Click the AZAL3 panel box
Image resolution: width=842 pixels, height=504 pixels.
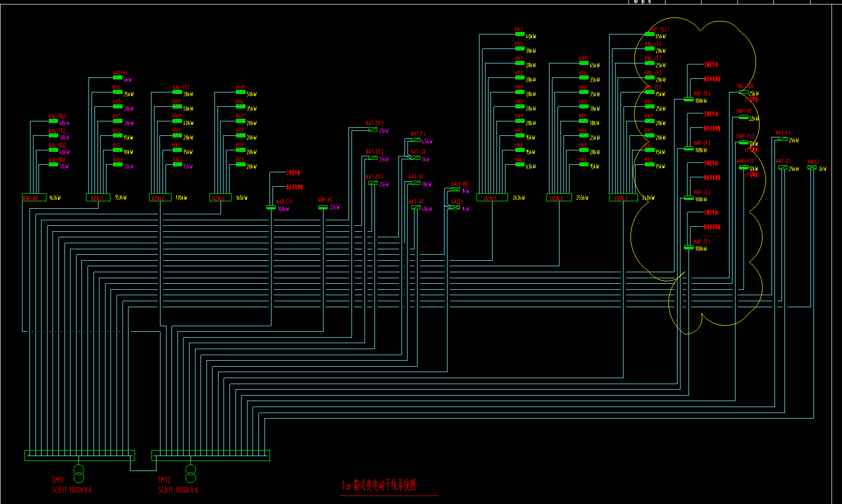[x=220, y=198]
